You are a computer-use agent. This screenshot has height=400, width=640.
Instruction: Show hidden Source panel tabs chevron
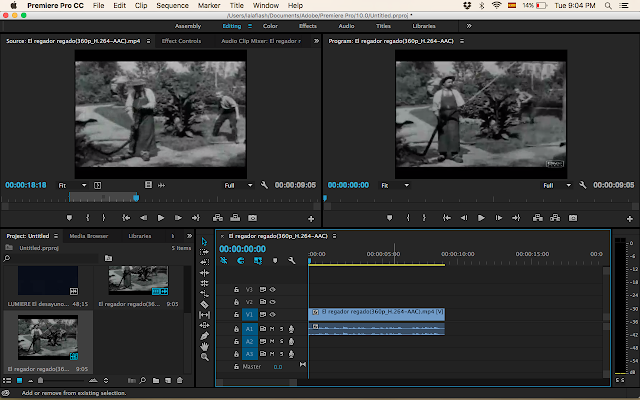pos(316,41)
